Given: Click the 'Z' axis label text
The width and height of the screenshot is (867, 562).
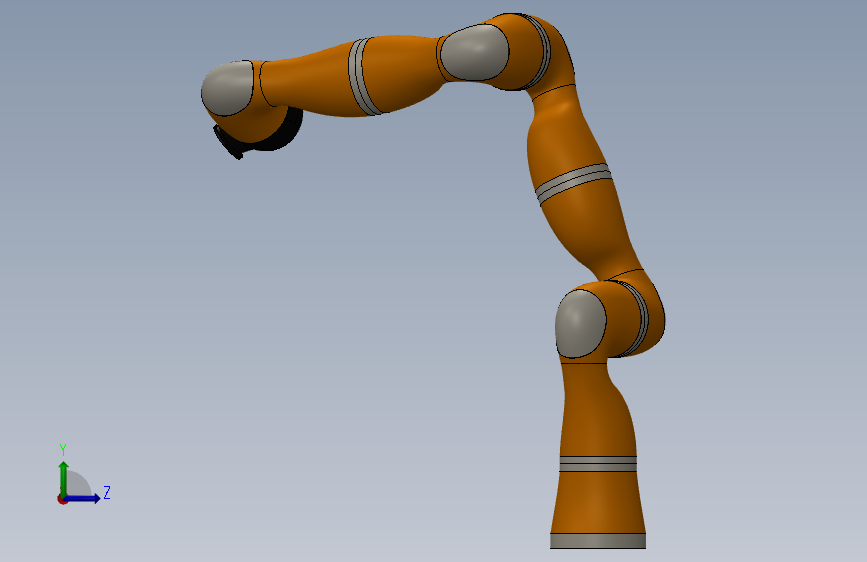Looking at the screenshot, I should (107, 492).
